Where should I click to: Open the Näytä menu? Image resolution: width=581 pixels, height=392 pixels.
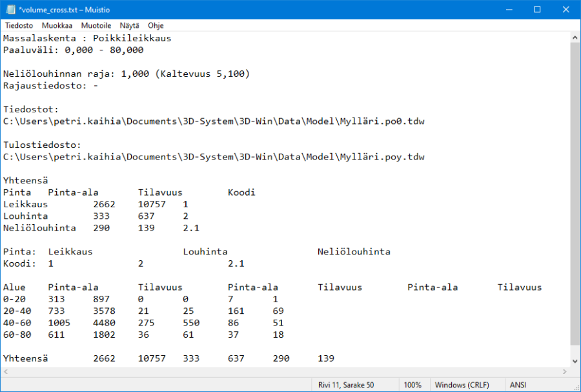coord(129,26)
